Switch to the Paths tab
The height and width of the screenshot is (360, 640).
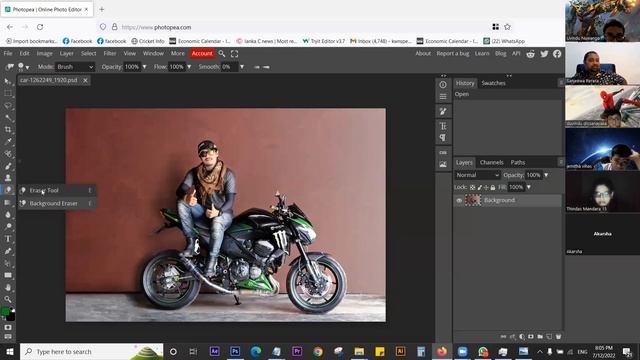pos(518,162)
